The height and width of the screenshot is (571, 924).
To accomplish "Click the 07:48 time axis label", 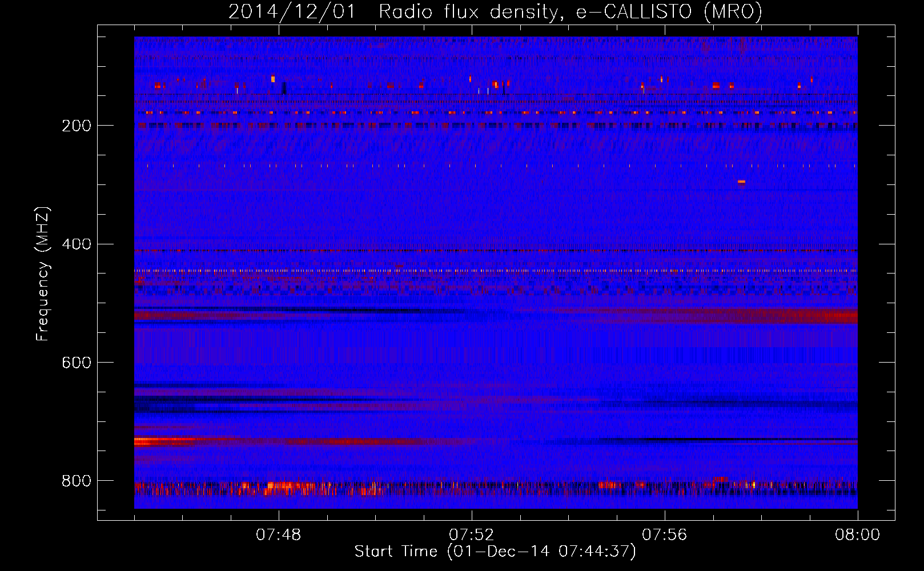I will 279,535.
